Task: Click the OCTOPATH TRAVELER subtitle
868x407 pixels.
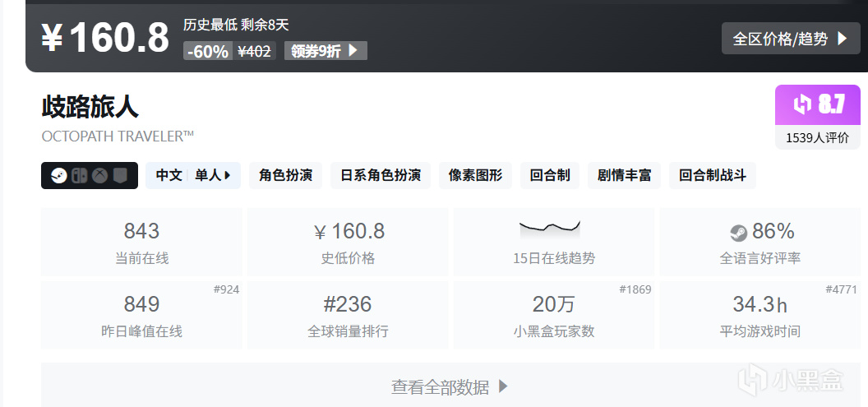Action: pos(118,136)
